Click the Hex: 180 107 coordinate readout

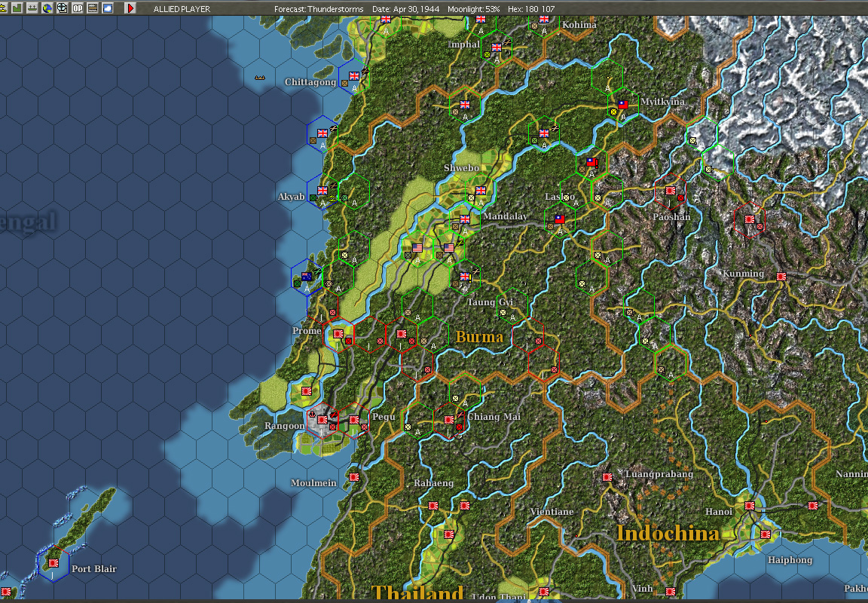click(531, 9)
